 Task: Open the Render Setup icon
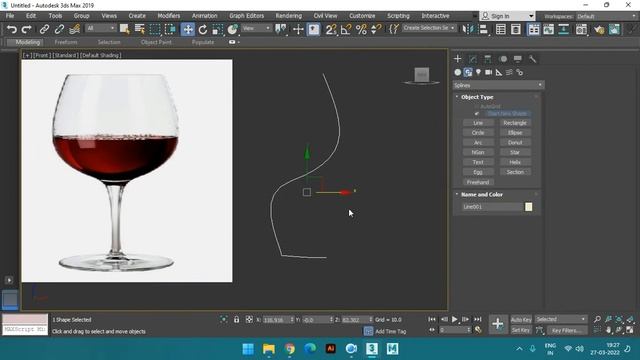[581, 29]
